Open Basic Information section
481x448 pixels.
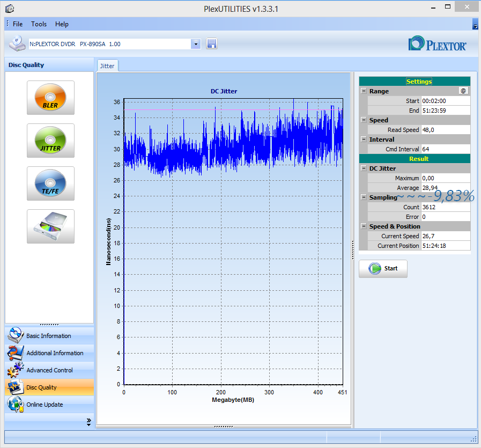coord(49,336)
